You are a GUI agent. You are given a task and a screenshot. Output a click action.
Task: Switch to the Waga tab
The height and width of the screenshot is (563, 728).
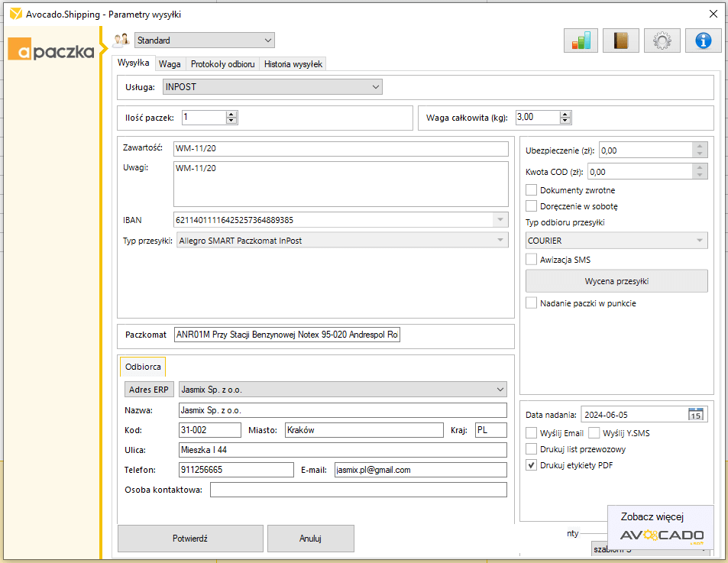pyautogui.click(x=170, y=64)
